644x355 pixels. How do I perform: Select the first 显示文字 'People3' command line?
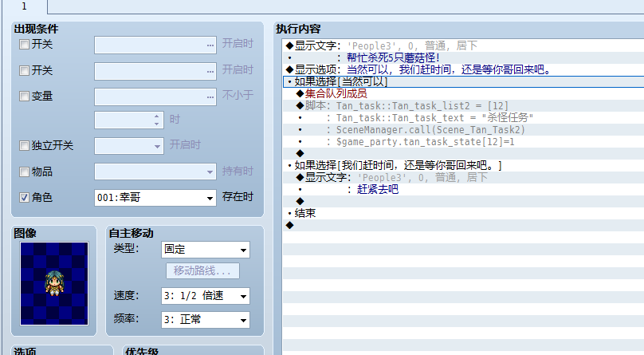tap(463, 45)
